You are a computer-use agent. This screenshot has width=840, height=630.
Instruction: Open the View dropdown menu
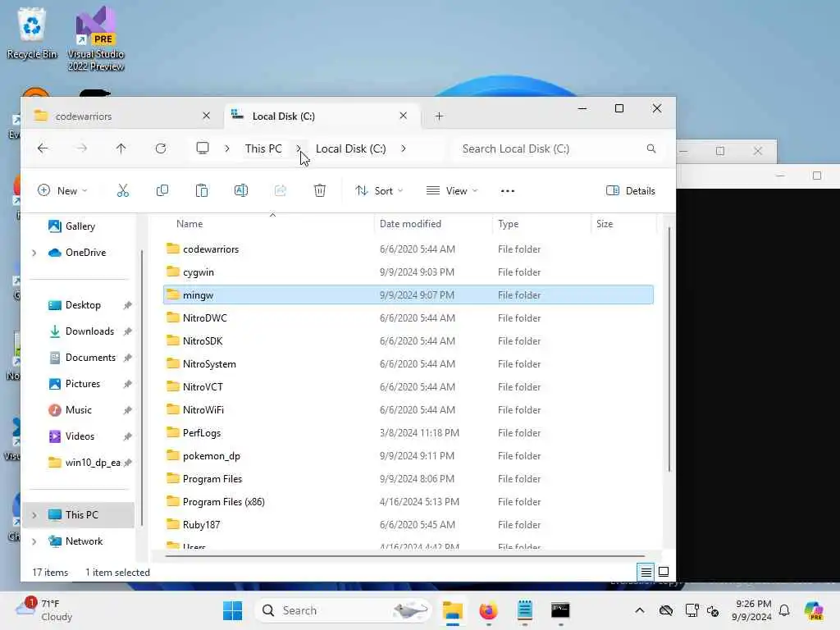point(452,190)
